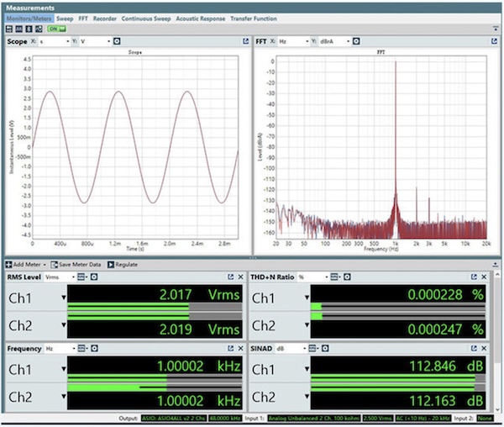Screen dimensions: 504x427
Task: Pop out the THD+N Ratio meter
Action: (x=474, y=277)
